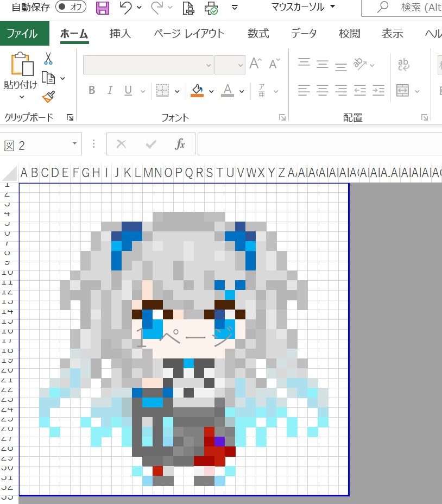Open the font size combo box
This screenshot has width=442, height=504.
(230, 65)
